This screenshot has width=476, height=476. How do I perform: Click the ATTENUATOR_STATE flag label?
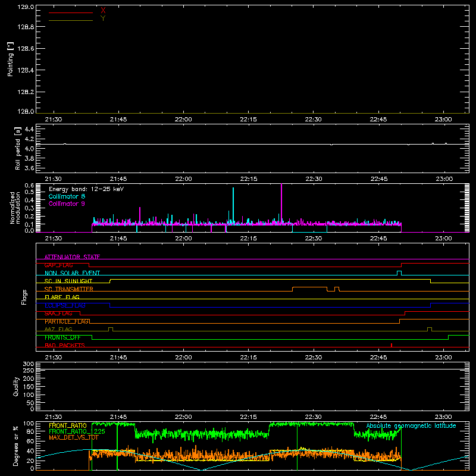tap(72, 257)
